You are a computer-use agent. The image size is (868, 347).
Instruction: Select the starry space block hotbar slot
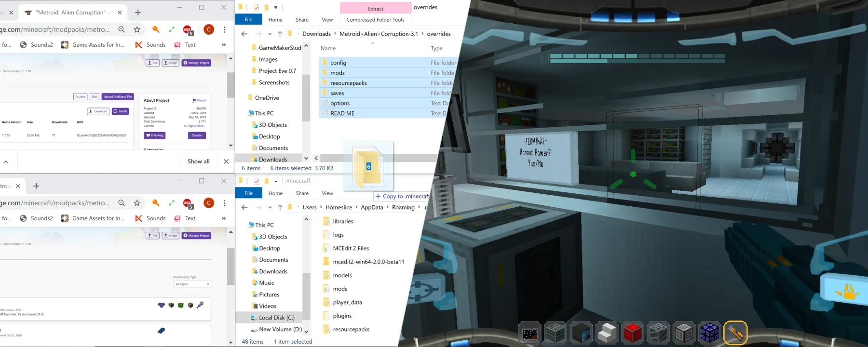pyautogui.click(x=529, y=333)
